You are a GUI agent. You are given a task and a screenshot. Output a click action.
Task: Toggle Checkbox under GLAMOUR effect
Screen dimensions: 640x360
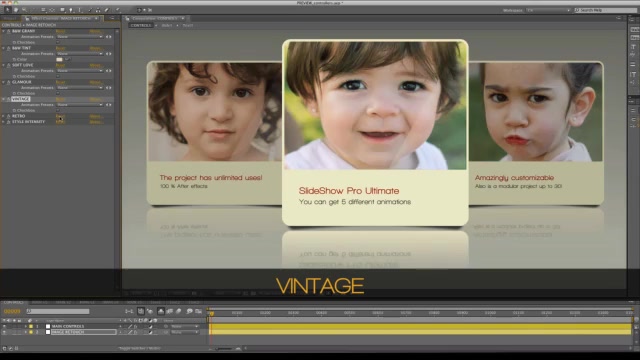[x=58, y=93]
